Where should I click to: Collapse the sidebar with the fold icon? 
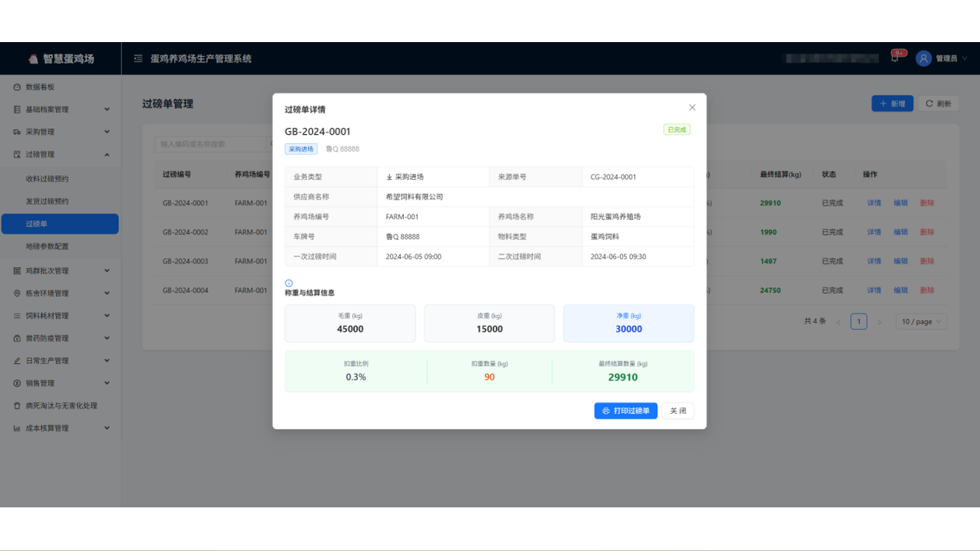pyautogui.click(x=138, y=58)
